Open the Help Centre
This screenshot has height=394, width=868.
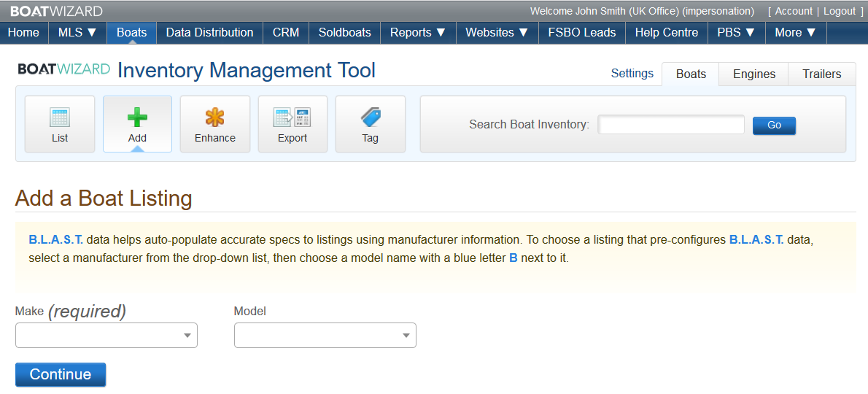tap(667, 33)
